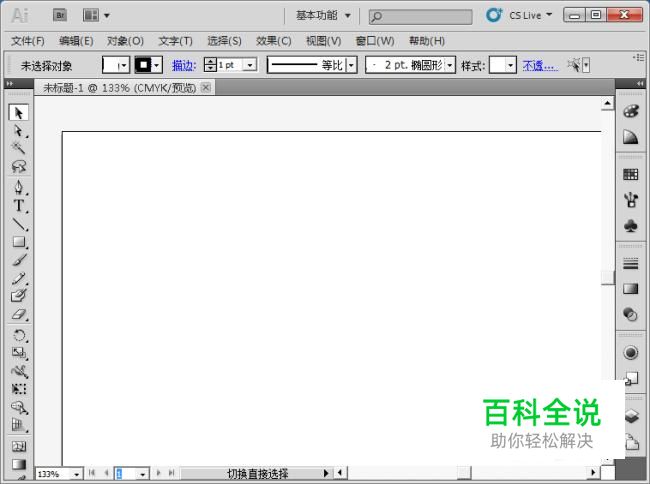The image size is (650, 484).
Task: Select the Type tool
Action: pos(19,206)
